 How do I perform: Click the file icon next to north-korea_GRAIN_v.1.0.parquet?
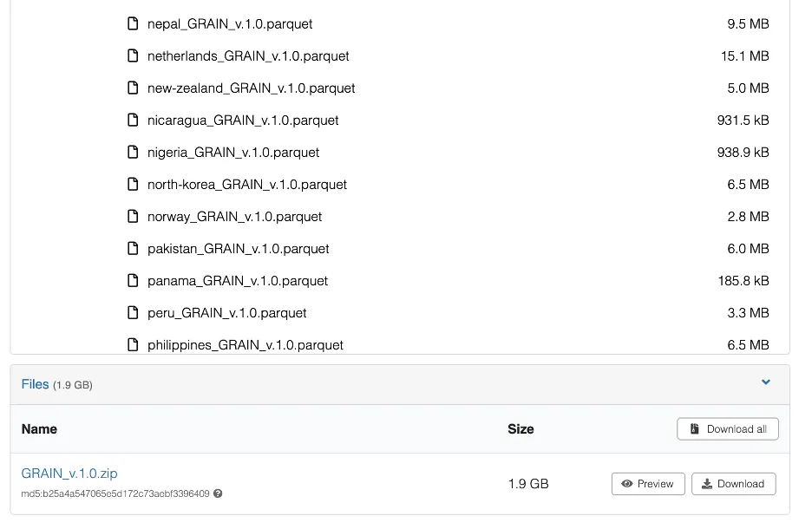click(133, 184)
